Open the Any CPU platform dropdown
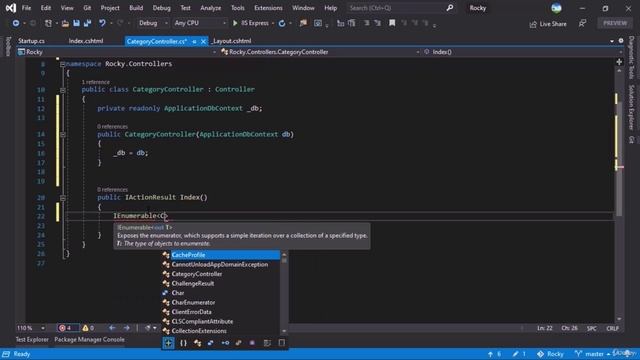 (200, 23)
